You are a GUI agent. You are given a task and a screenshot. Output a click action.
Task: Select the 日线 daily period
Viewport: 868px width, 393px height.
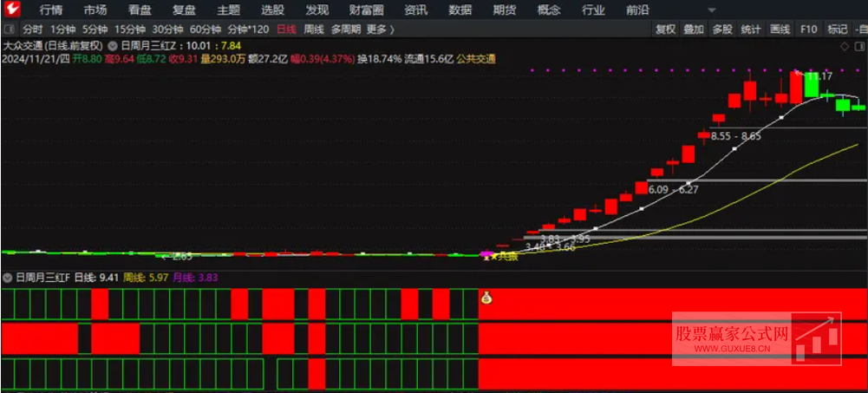[x=286, y=29]
